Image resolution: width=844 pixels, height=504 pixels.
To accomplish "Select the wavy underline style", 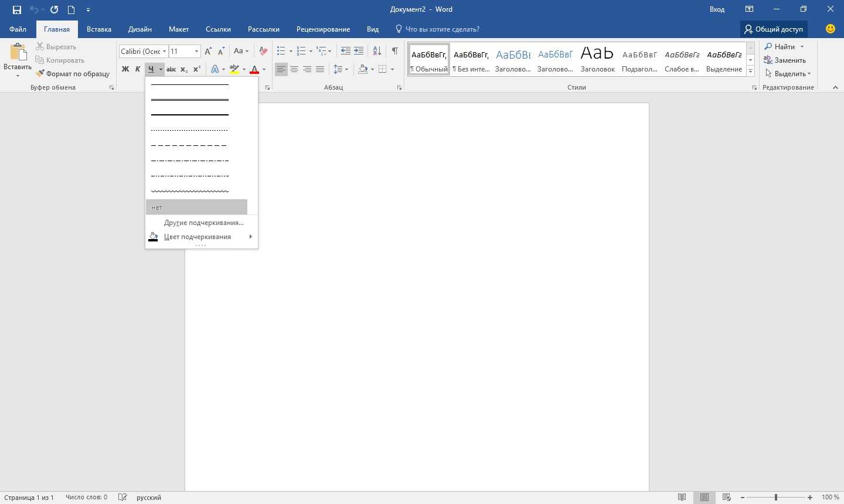I will 190,191.
